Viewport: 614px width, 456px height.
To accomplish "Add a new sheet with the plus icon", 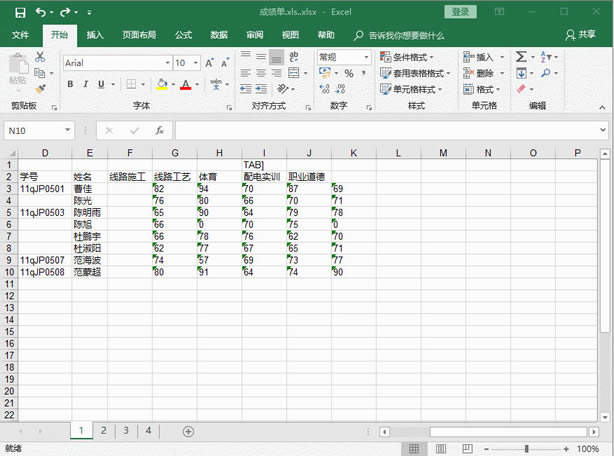I will [188, 430].
